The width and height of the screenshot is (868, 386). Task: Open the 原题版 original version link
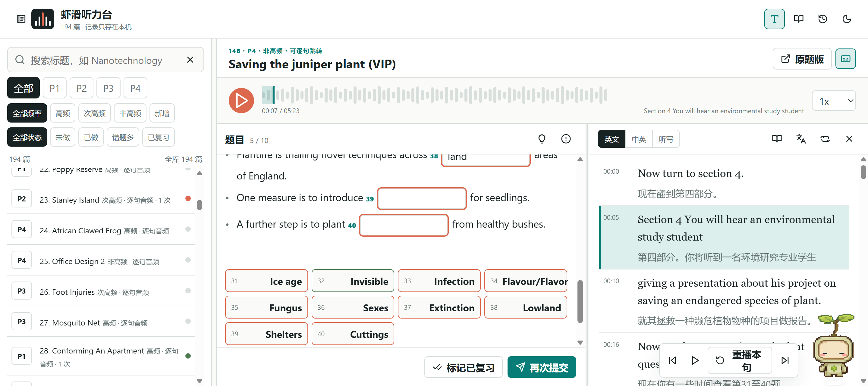pyautogui.click(x=802, y=59)
